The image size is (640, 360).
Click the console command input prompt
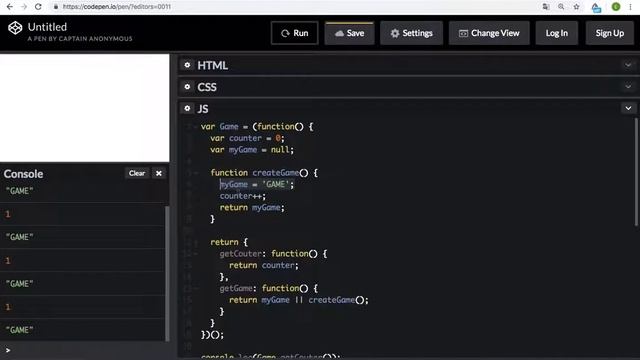(x=86, y=350)
